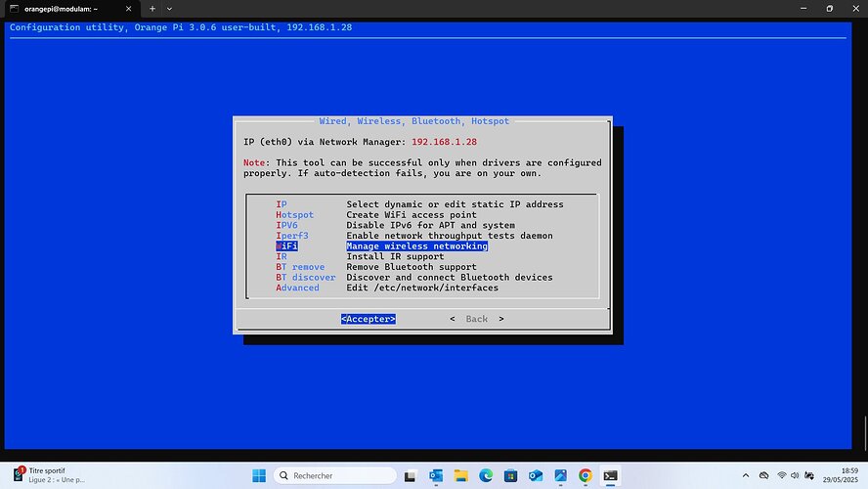
Task: Show hidden system tray icons
Action: pos(746,475)
